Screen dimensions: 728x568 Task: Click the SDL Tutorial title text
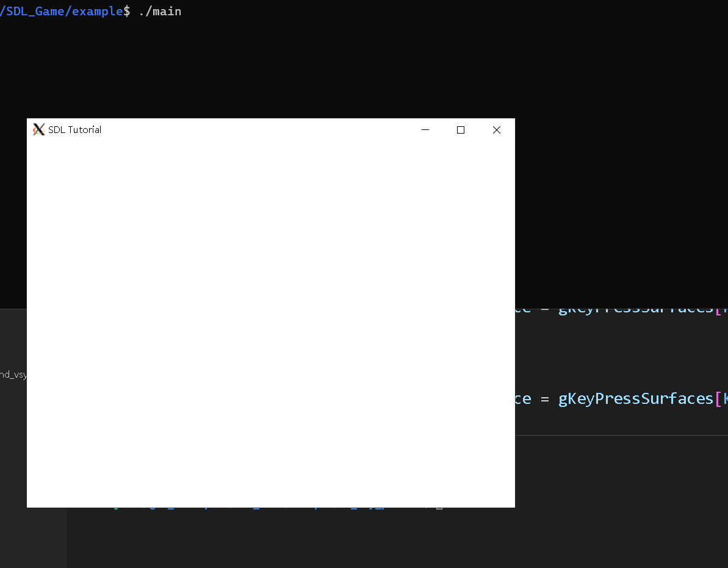tap(74, 129)
